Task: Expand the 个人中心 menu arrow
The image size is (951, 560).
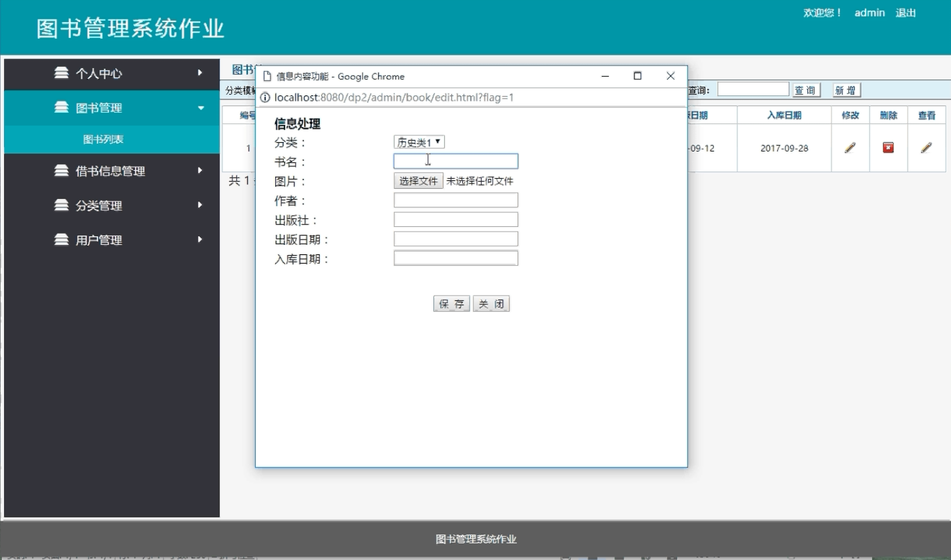Action: (x=200, y=72)
